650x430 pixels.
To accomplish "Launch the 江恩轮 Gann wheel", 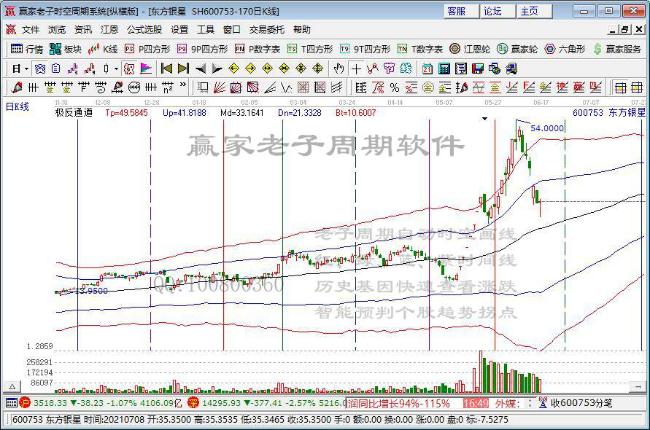I will [x=470, y=49].
